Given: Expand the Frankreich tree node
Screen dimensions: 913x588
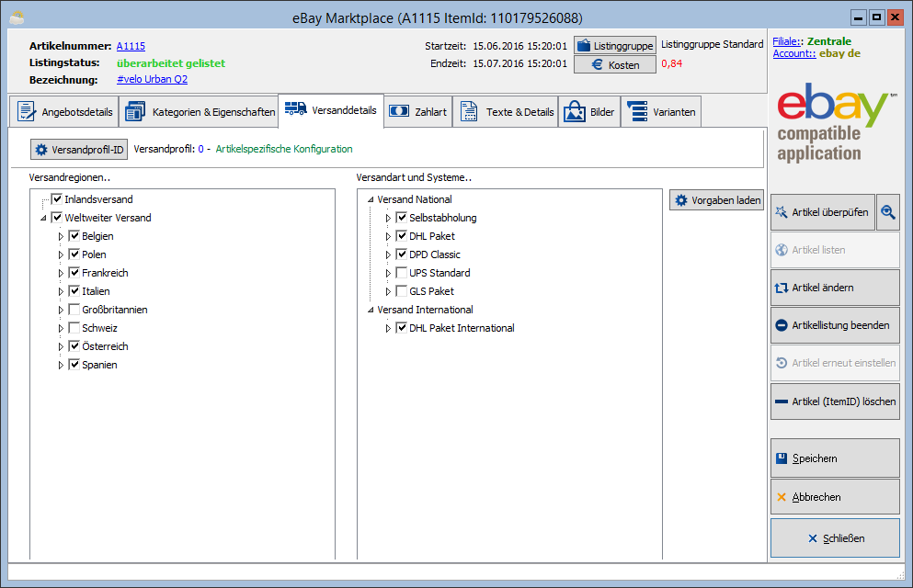Looking at the screenshot, I should point(61,274).
